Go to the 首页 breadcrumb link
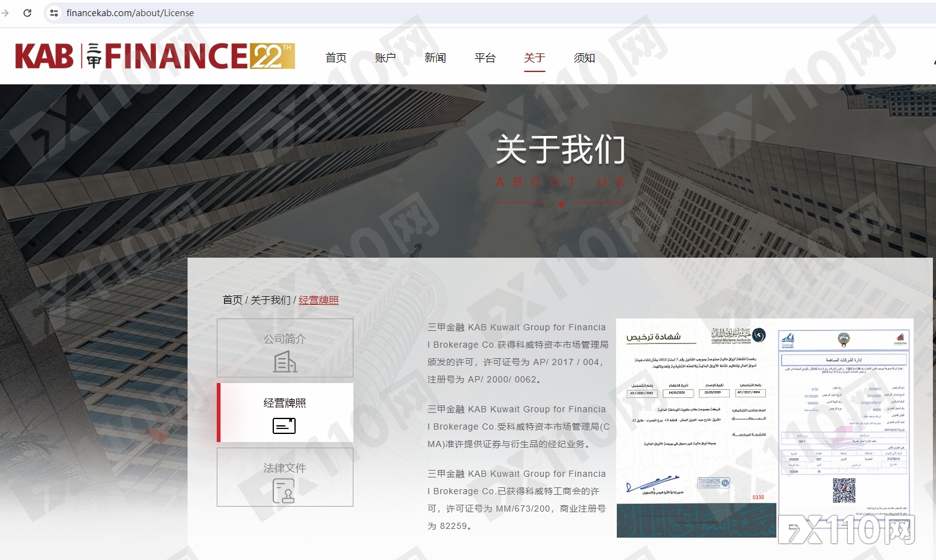 pos(233,300)
